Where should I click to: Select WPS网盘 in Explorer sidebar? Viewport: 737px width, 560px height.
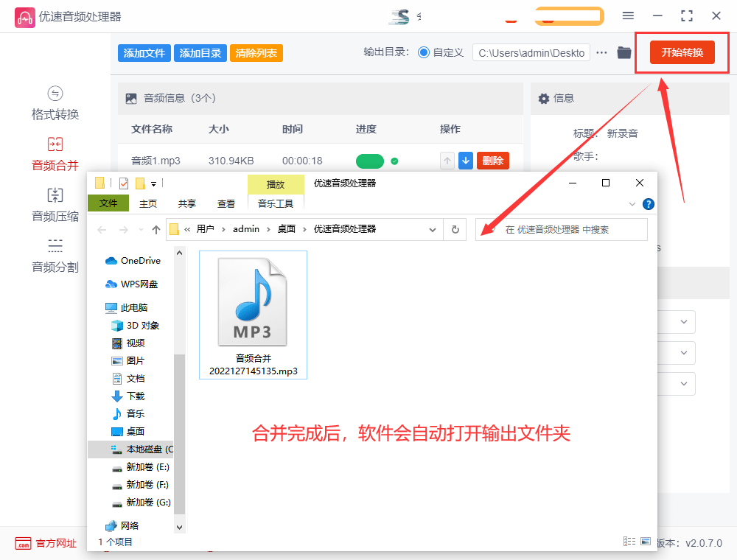tap(132, 284)
